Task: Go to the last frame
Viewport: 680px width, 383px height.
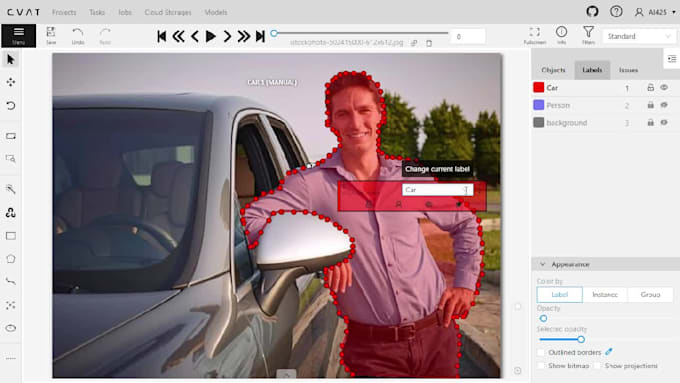Action: pos(260,36)
